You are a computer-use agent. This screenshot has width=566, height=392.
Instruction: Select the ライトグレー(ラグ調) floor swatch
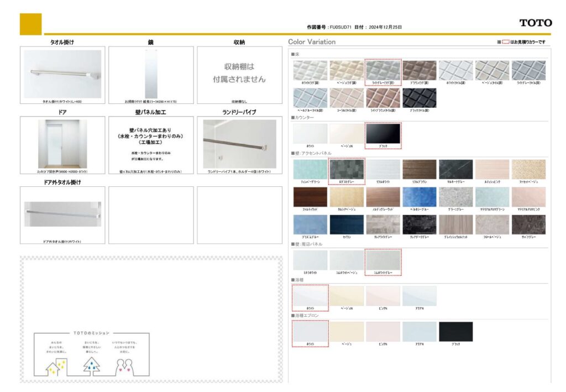pos(382,71)
